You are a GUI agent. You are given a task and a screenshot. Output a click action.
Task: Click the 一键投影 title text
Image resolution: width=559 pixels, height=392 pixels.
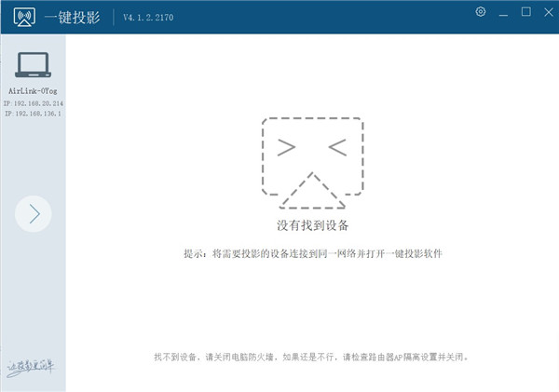click(x=73, y=18)
